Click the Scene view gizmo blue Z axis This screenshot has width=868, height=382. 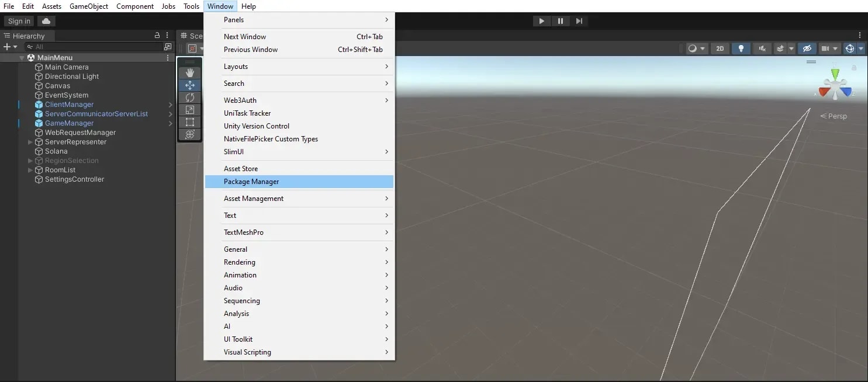click(846, 91)
